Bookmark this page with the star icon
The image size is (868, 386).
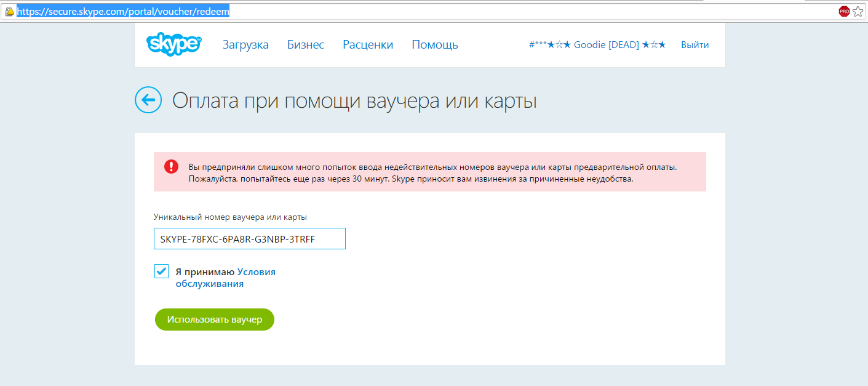[x=858, y=11]
